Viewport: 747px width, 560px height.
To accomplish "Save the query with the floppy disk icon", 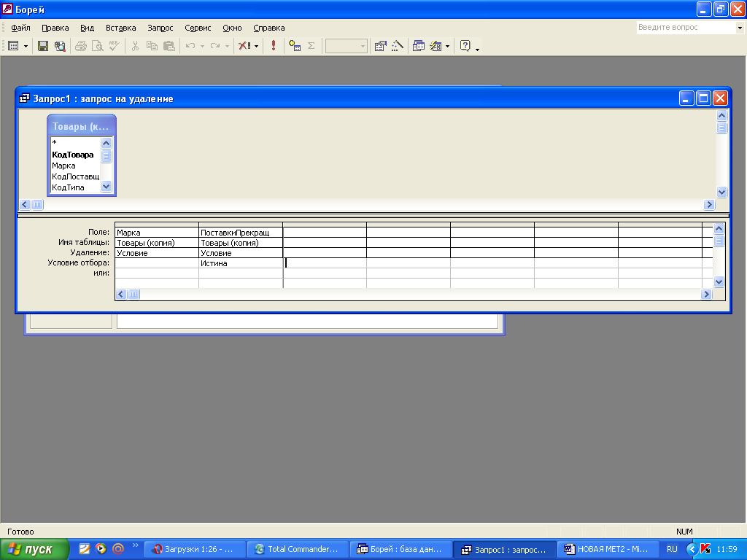I will [43, 46].
